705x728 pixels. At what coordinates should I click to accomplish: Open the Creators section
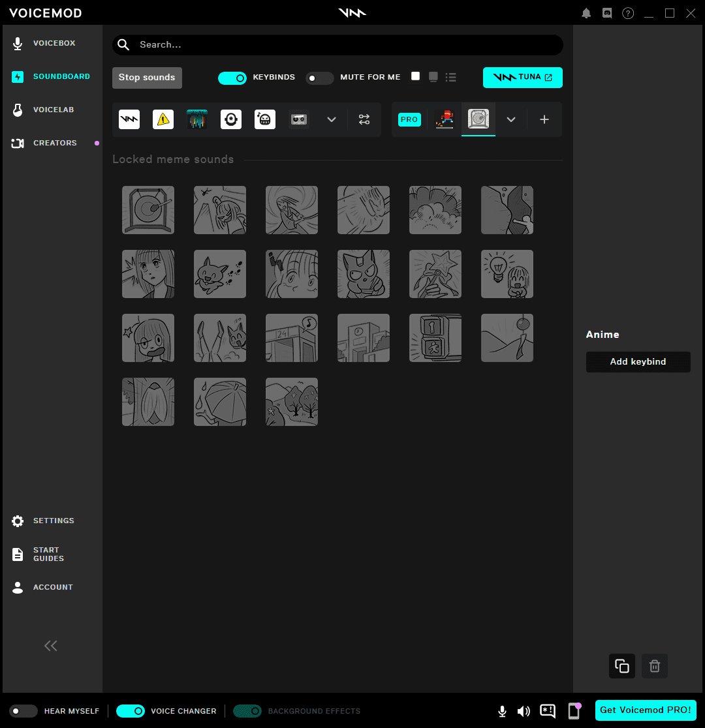click(x=45, y=143)
